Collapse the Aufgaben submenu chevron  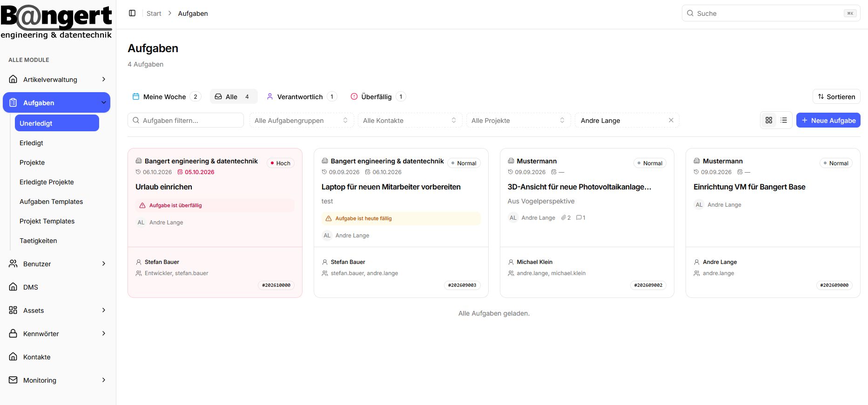pyautogui.click(x=104, y=102)
